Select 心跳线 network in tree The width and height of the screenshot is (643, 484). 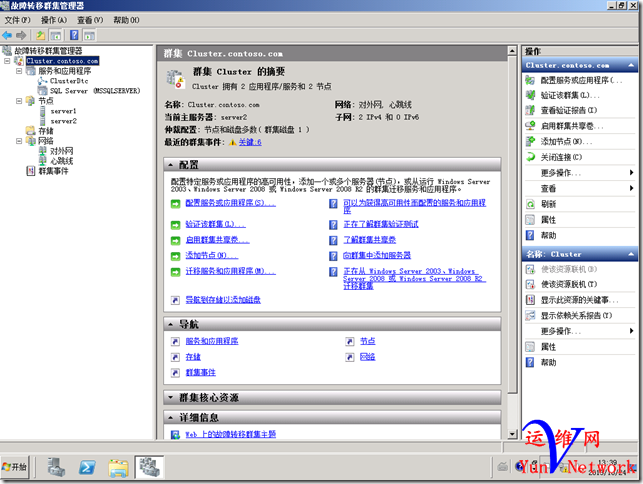pyautogui.click(x=62, y=161)
